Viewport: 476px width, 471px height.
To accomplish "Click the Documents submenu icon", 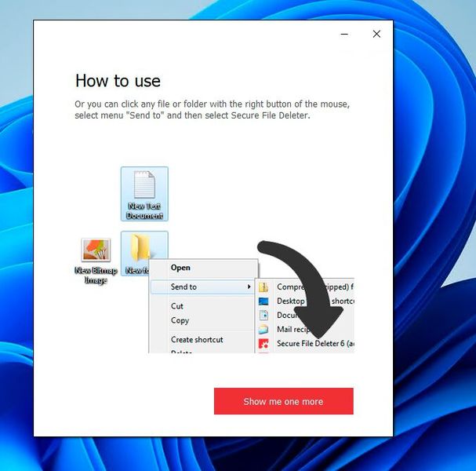I will (x=263, y=315).
